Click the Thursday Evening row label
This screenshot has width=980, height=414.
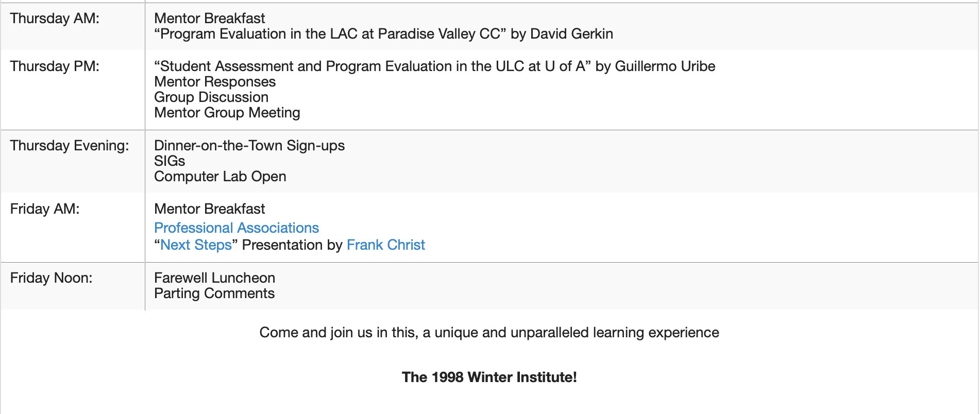(x=70, y=146)
